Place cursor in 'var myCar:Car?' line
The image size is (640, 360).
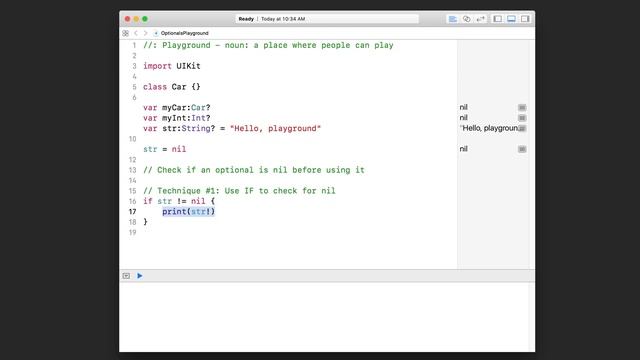pos(176,108)
